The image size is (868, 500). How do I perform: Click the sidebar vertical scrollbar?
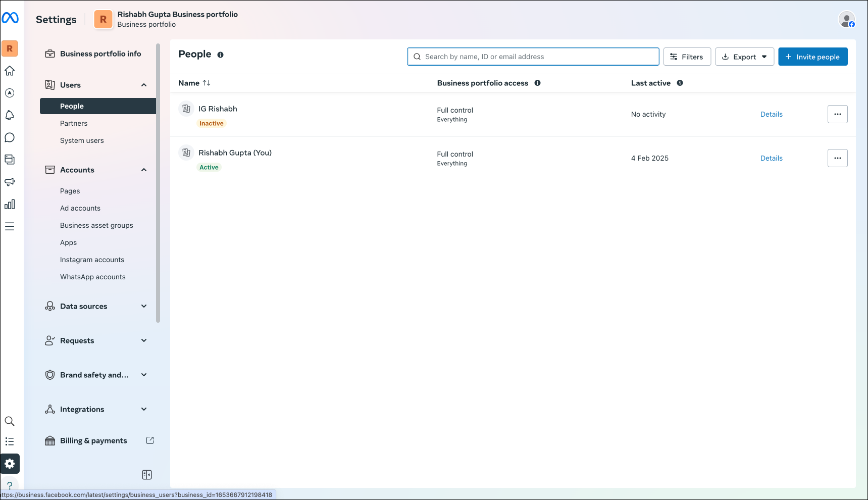pos(158,183)
